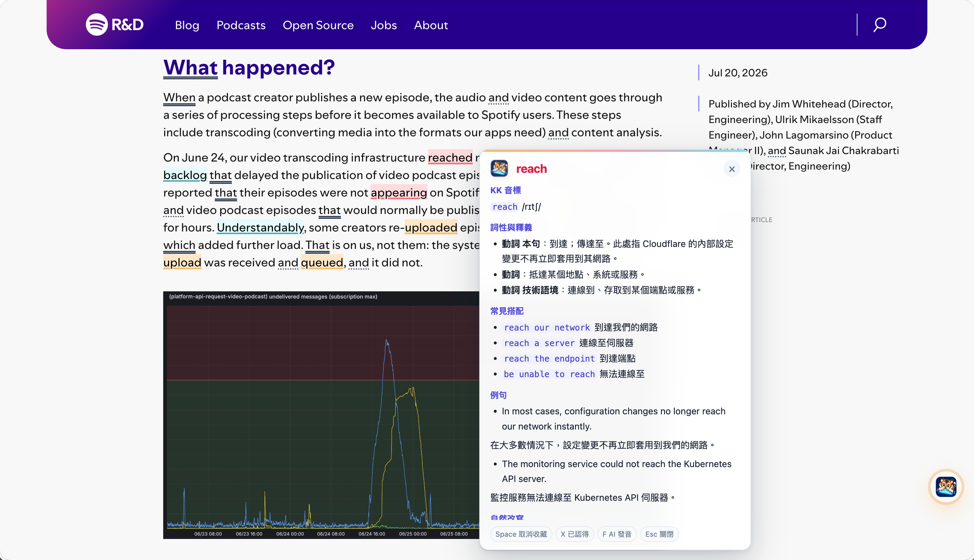Open the Open Source navigation link
Viewport: 974px width, 560px height.
318,25
